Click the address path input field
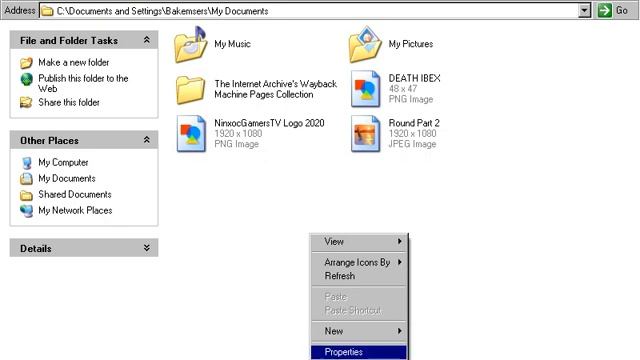This screenshot has width=640, height=360. (x=309, y=11)
